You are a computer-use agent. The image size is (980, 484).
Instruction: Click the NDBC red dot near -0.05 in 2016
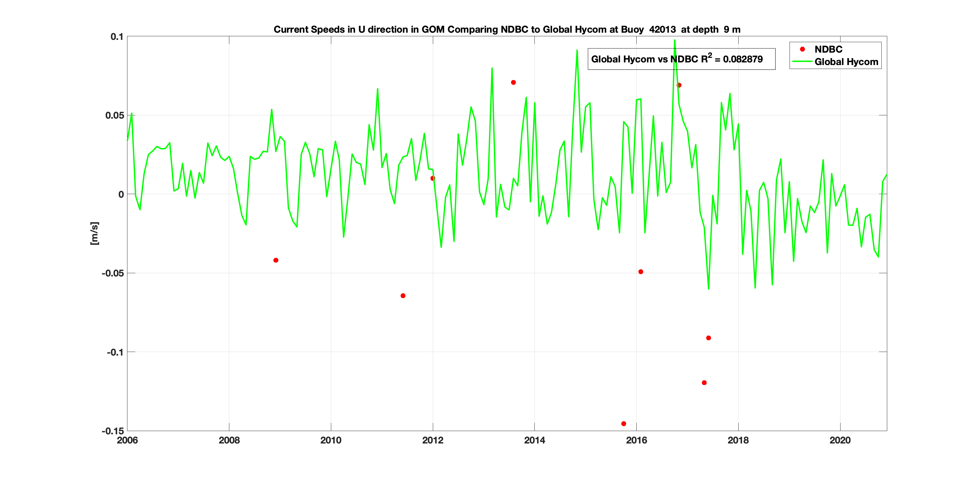tap(641, 272)
